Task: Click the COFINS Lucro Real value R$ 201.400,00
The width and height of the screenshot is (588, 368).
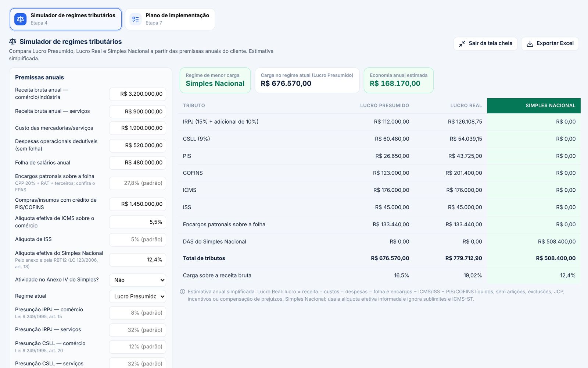Action: [464, 173]
